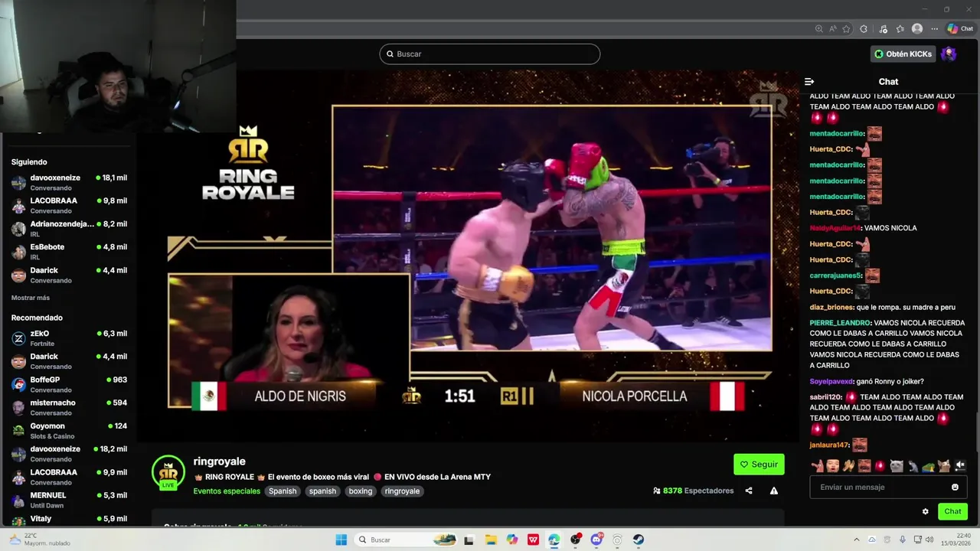
Task: Open LACOBRAAA channel in Siguiendo list
Action: (x=69, y=205)
